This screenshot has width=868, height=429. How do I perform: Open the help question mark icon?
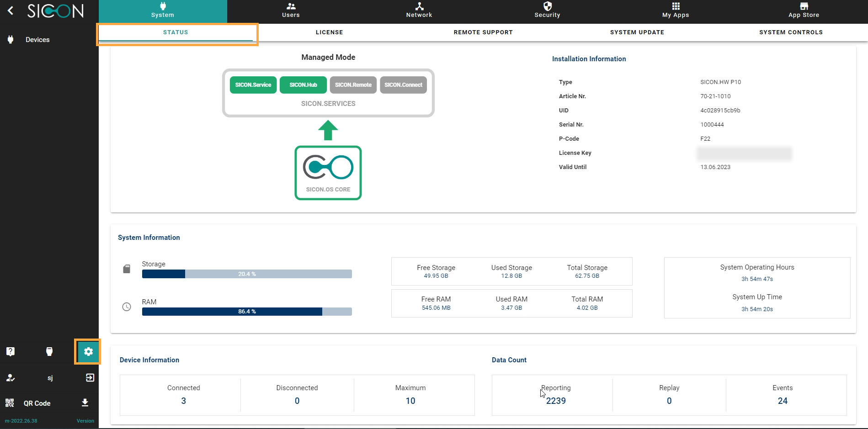click(x=11, y=351)
